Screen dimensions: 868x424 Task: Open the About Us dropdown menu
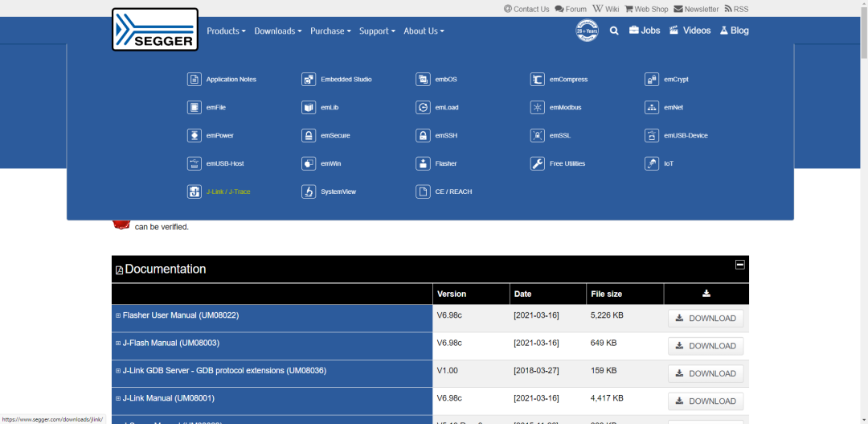[x=424, y=31]
